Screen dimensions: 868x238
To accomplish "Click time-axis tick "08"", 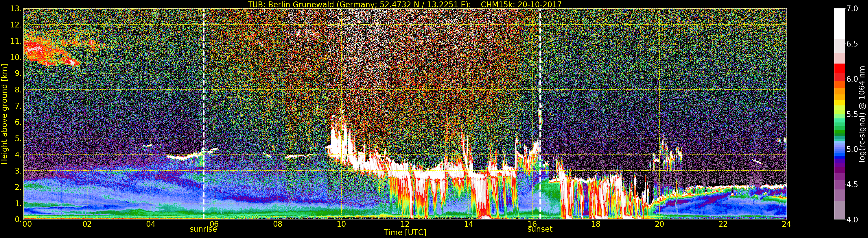I will point(278,224).
